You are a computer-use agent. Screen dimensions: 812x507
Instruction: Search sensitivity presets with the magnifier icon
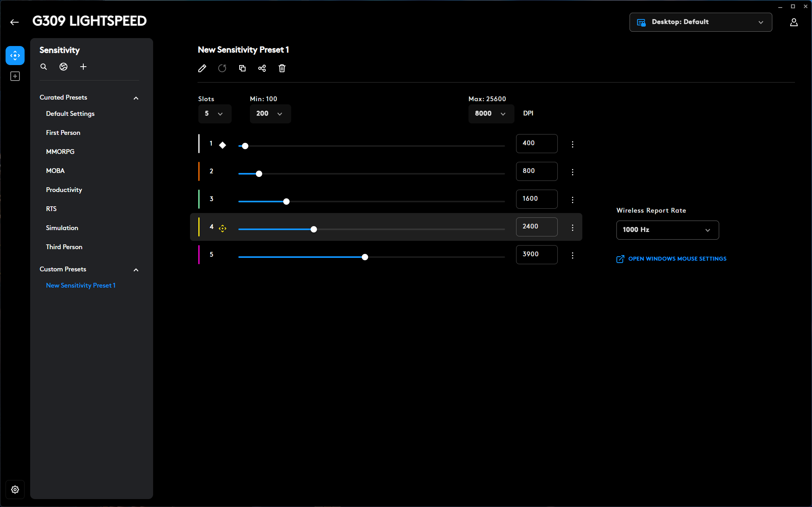[x=44, y=67]
